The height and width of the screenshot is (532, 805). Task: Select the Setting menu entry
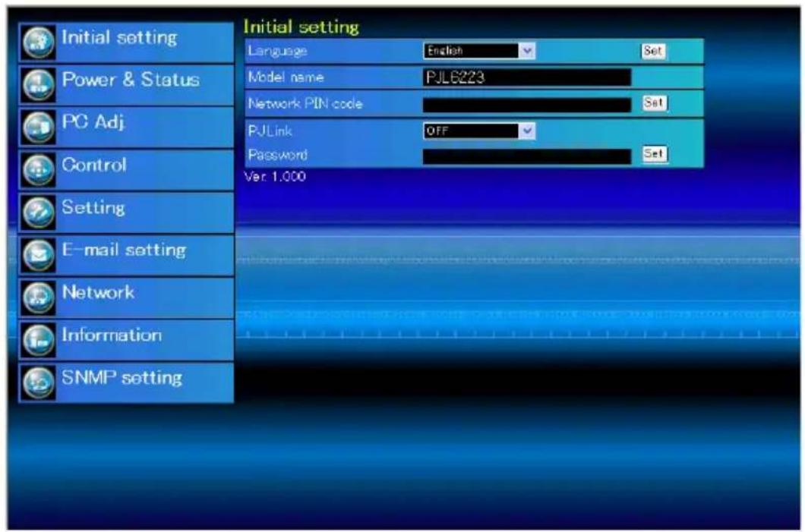(x=126, y=212)
